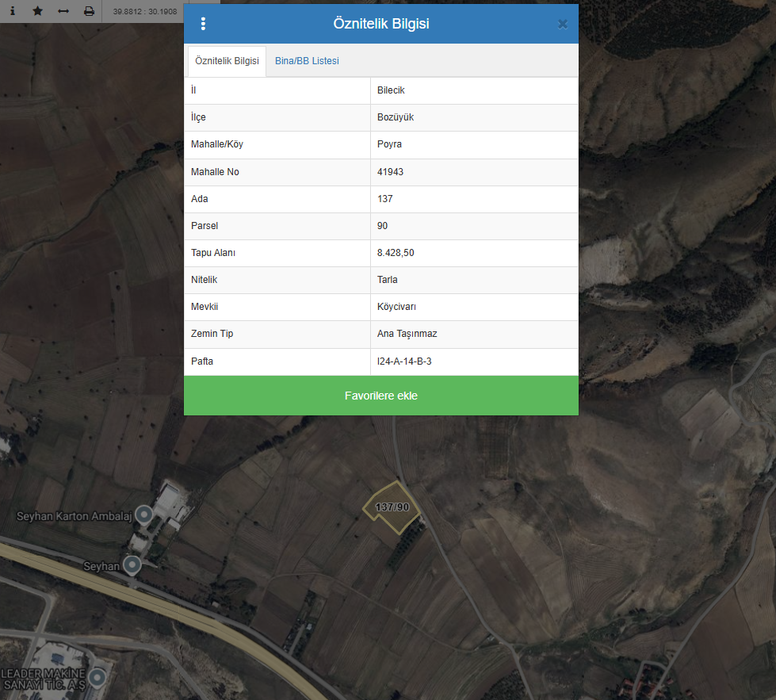Click the Bozüyük district value
Screen dimensions: 776x700
point(396,117)
